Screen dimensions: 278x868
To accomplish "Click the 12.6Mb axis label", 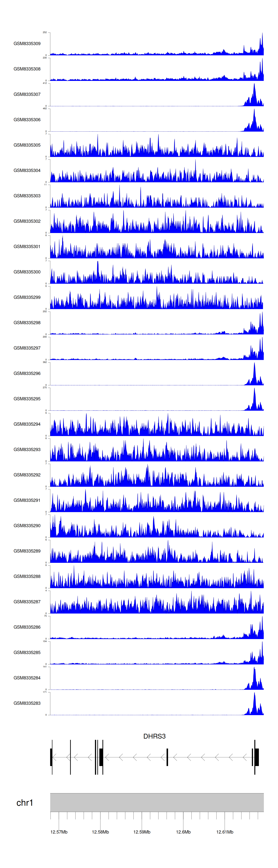I will 183,832.
